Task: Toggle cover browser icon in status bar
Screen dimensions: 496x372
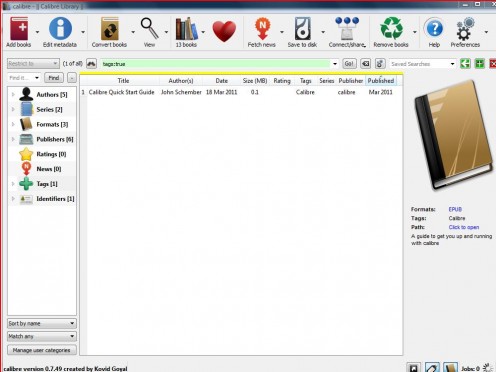Action: coord(432,368)
